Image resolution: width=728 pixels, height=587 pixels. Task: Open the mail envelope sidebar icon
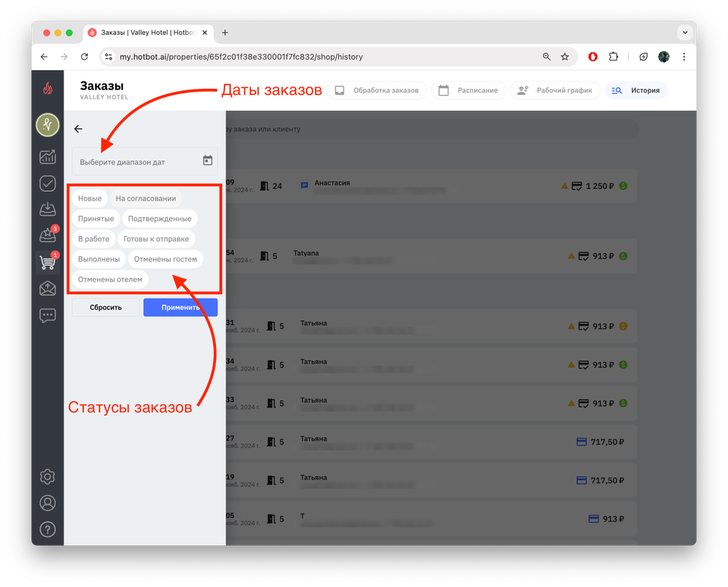(x=48, y=289)
